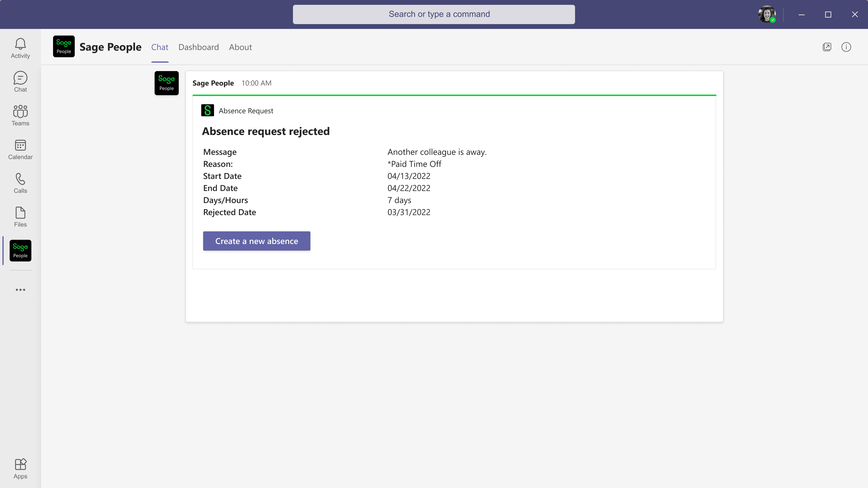
Task: Go to the Teams section
Action: click(x=20, y=116)
